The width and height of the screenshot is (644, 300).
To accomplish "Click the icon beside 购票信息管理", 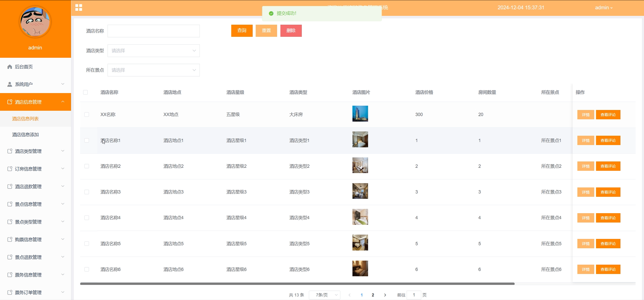I will click(x=10, y=239).
